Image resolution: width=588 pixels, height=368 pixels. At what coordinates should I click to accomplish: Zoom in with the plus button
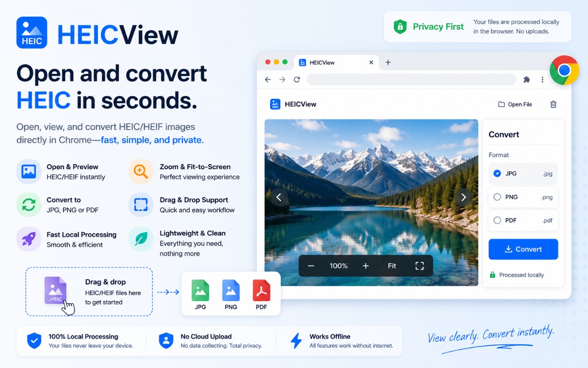point(366,266)
